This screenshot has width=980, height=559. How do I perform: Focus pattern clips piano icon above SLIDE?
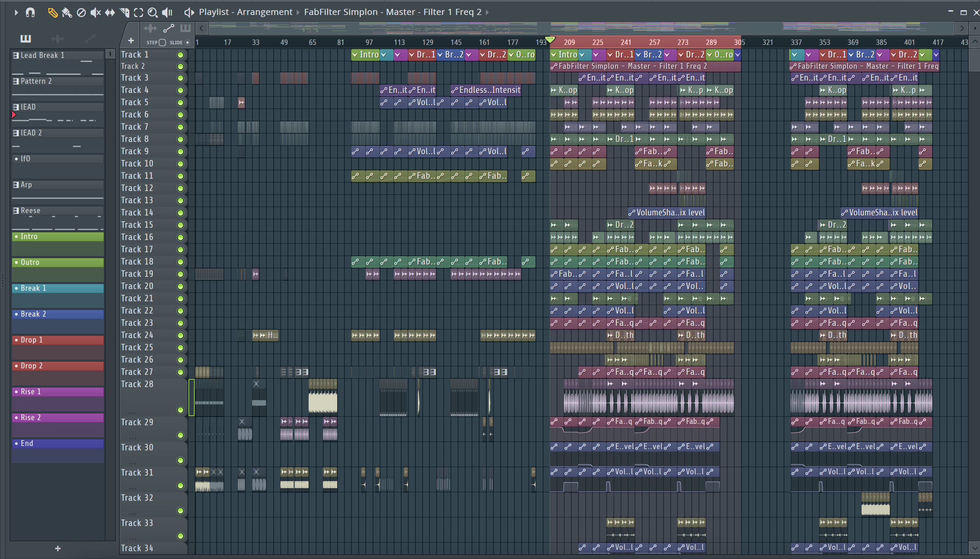(x=185, y=28)
